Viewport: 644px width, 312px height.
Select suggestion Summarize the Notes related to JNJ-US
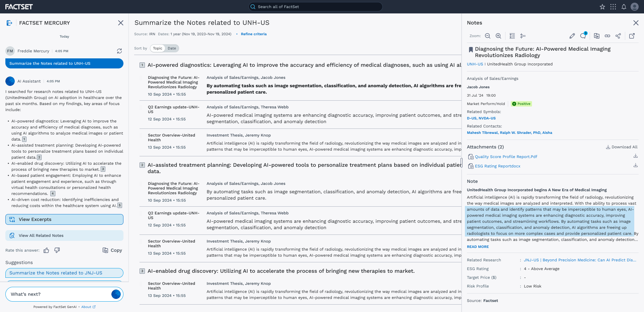(x=64, y=273)
